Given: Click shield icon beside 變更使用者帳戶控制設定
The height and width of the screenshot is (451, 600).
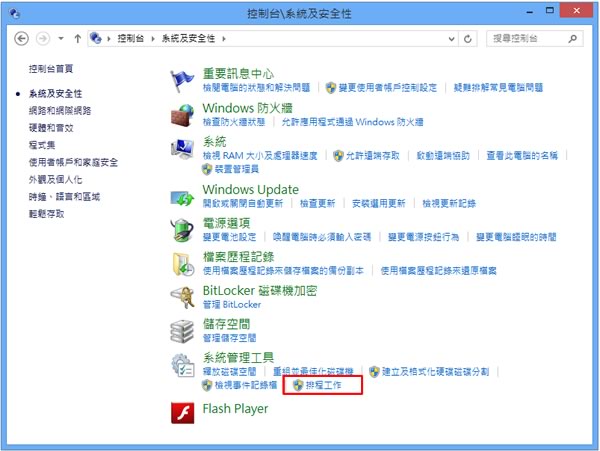Looking at the screenshot, I should [331, 88].
